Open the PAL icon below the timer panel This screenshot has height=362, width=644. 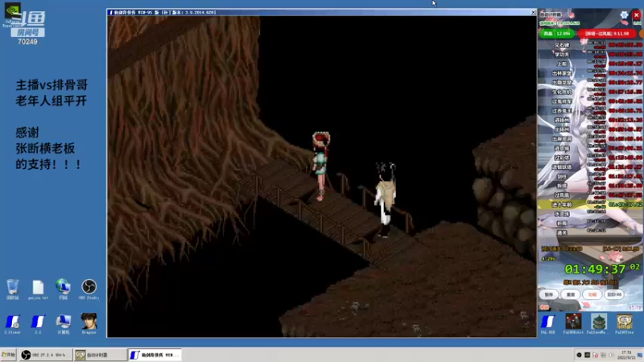click(x=548, y=324)
